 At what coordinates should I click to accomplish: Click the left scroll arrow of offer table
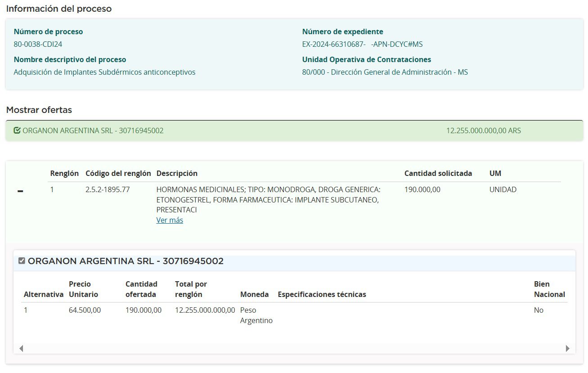21,348
